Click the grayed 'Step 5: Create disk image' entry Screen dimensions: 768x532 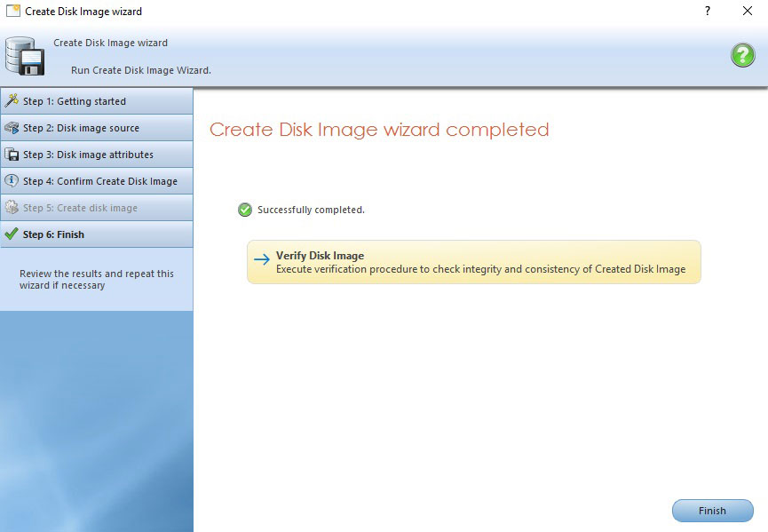[x=80, y=207]
